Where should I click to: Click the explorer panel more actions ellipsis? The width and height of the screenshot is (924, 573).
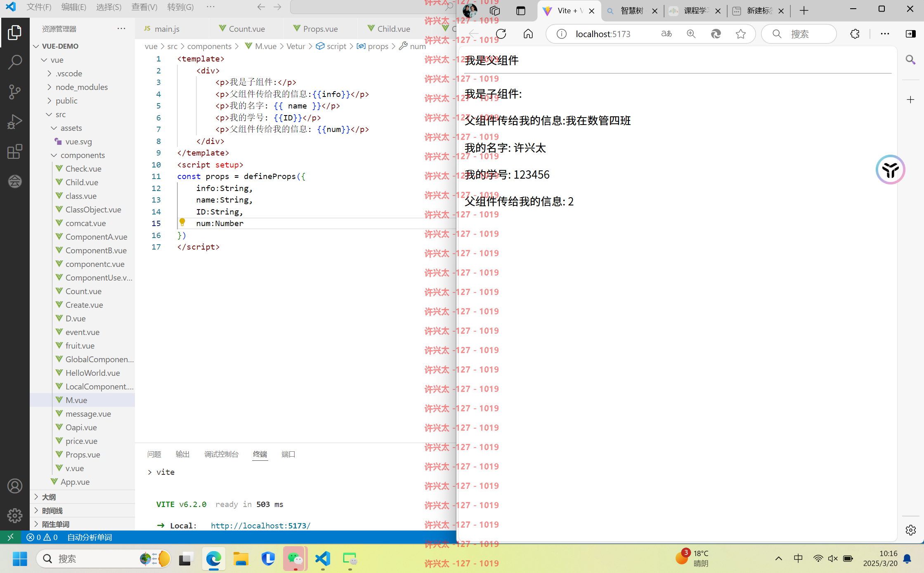click(121, 28)
